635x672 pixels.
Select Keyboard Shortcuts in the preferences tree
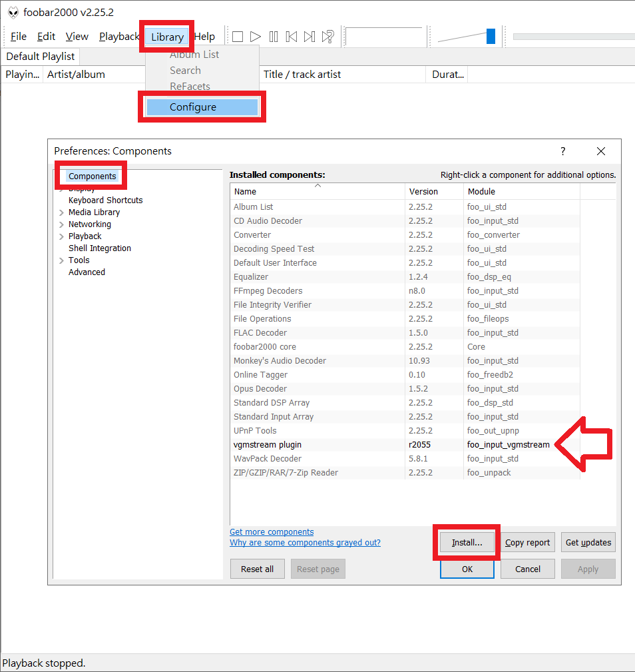(x=105, y=200)
